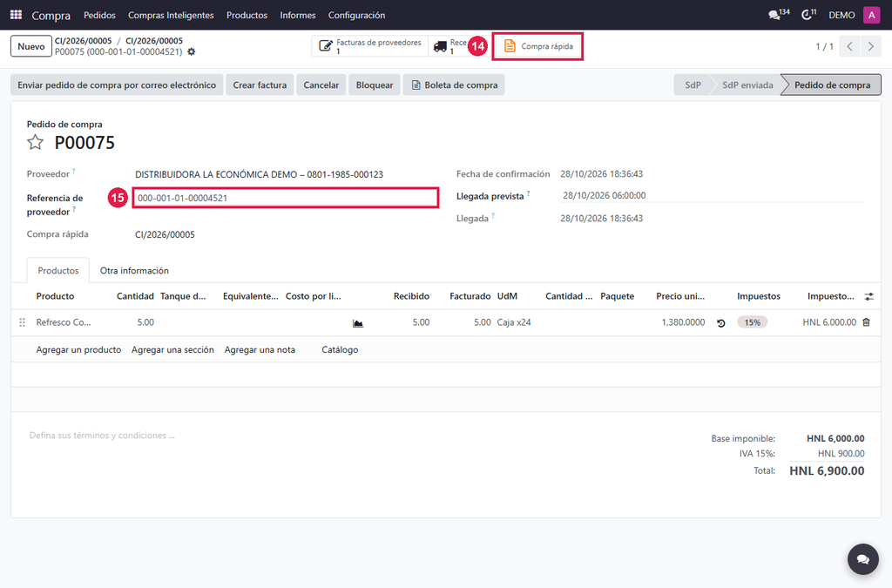Open the Pedidos menu

point(99,16)
